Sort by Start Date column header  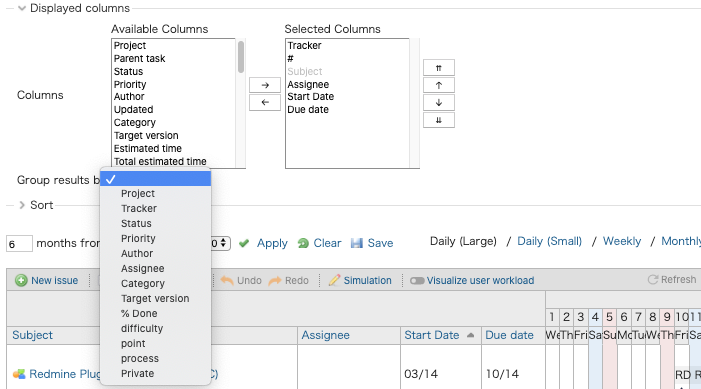432,335
